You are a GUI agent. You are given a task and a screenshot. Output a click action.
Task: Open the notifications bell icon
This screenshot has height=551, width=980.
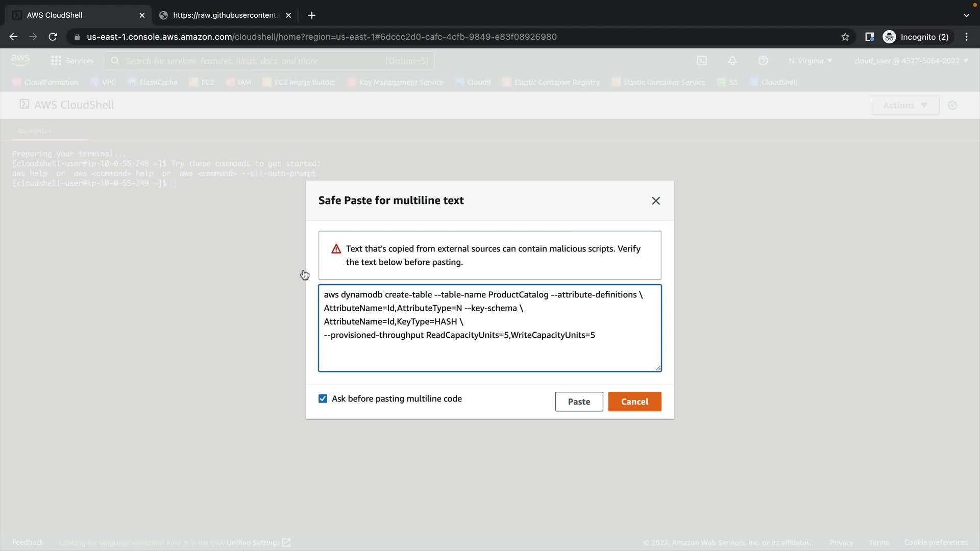coord(732,61)
